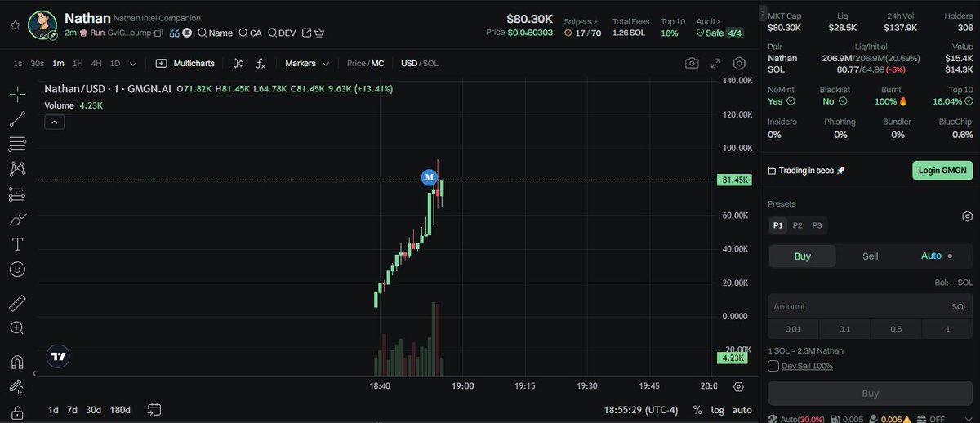Toggle lock all drawings padlock
980x423 pixels.
pyautogui.click(x=17, y=412)
